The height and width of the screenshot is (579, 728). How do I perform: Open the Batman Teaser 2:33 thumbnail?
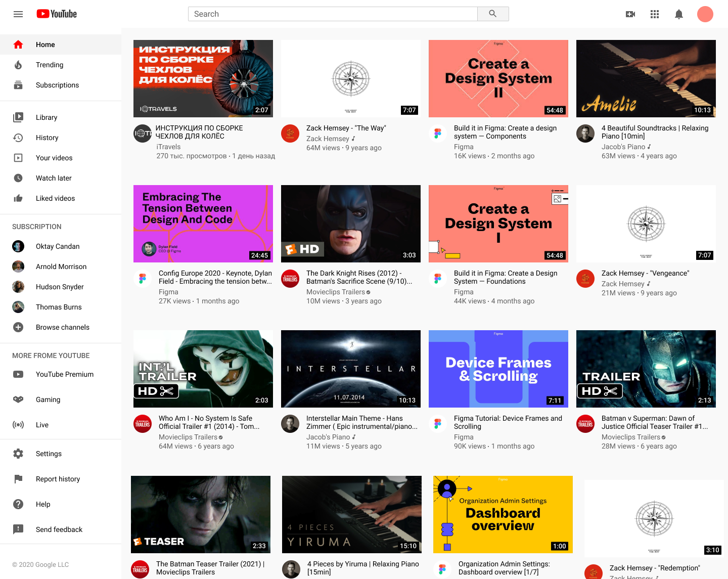pyautogui.click(x=201, y=514)
